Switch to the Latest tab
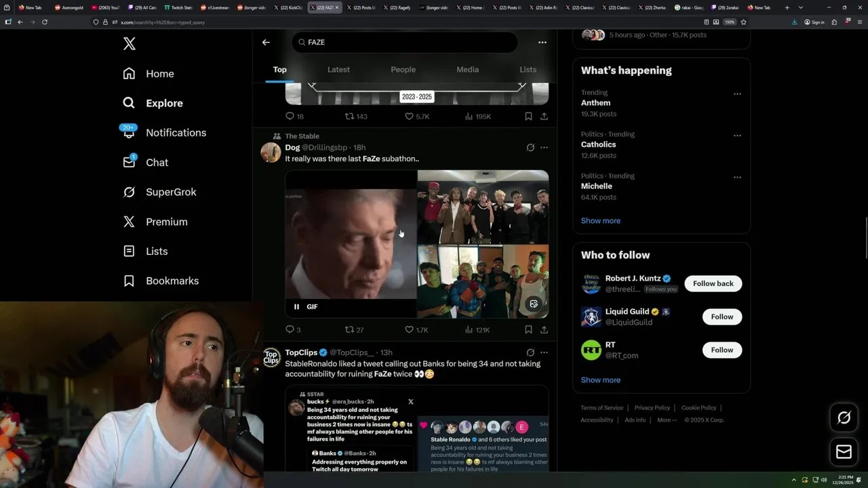The image size is (868, 488). (338, 70)
